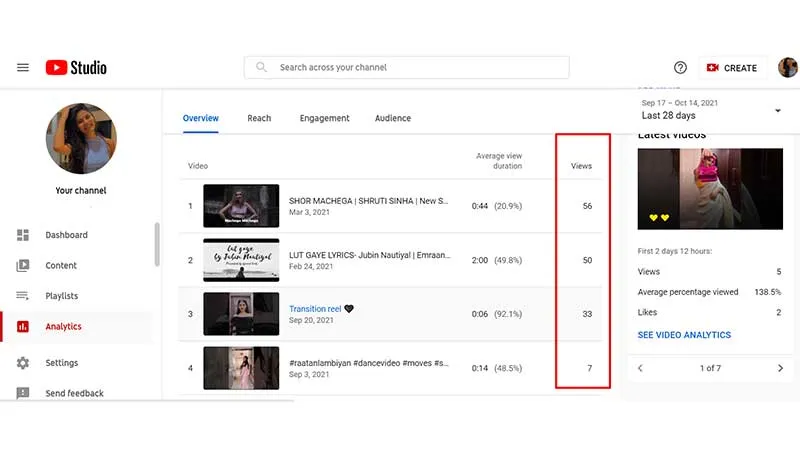Click the Mar 3, 2021 date
Viewport: 800px width, 450px height.
point(309,212)
